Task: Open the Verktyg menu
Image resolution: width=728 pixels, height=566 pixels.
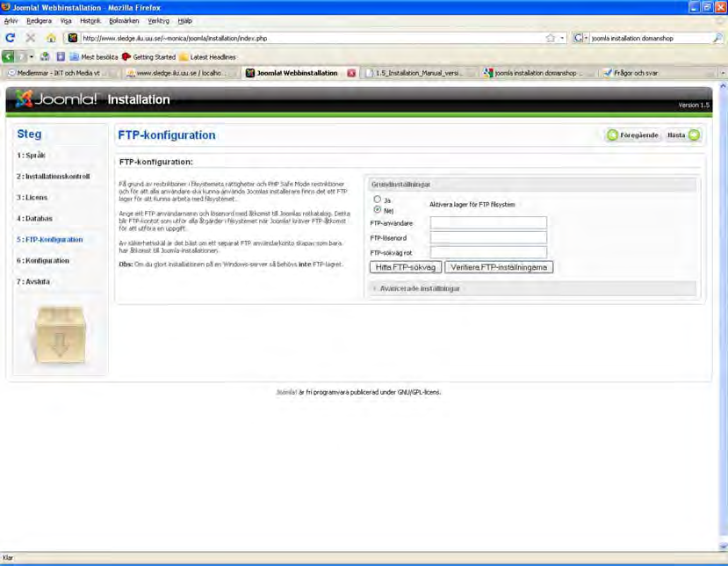Action: (158, 21)
